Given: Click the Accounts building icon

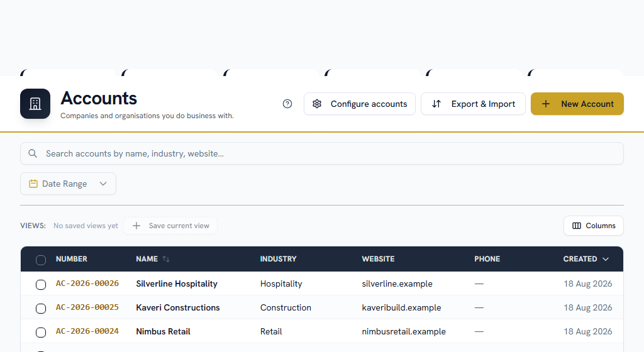Looking at the screenshot, I should [35, 104].
